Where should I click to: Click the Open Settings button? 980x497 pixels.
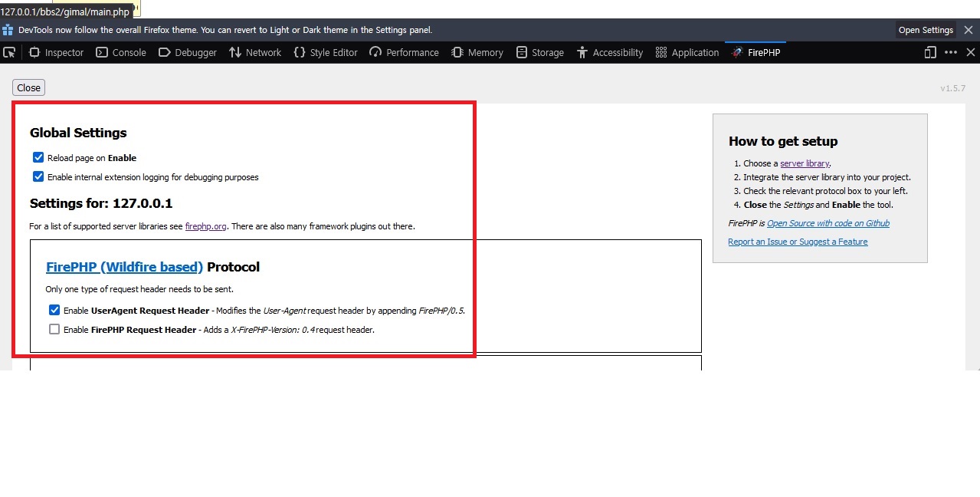[x=926, y=30]
